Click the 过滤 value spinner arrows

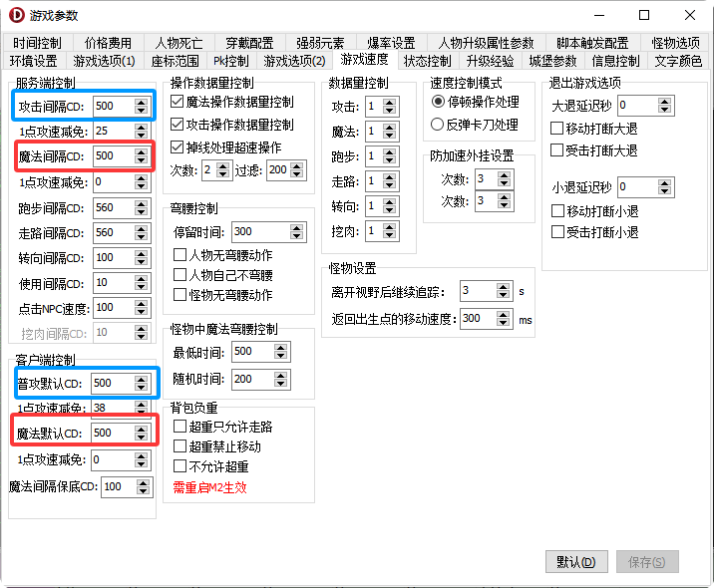point(297,170)
